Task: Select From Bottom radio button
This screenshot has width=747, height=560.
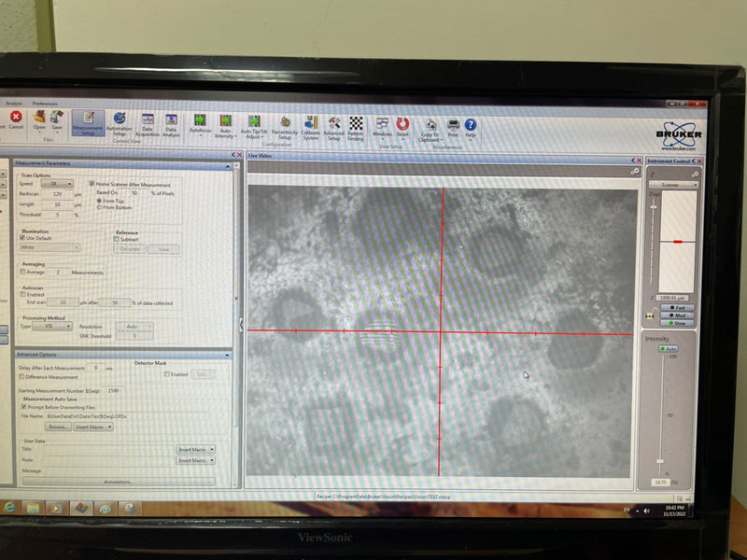Action: 99,207
